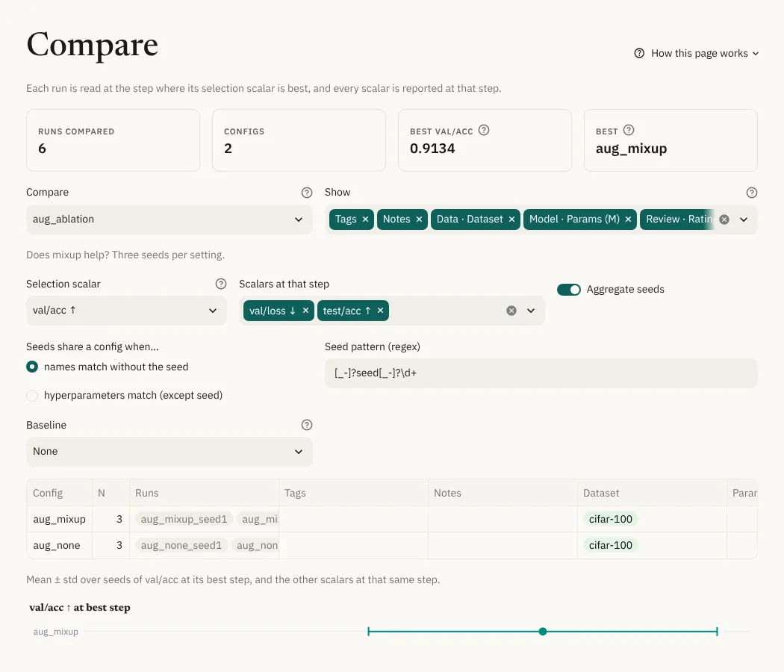
Task: Open the Baseline None dropdown
Action: pos(169,452)
